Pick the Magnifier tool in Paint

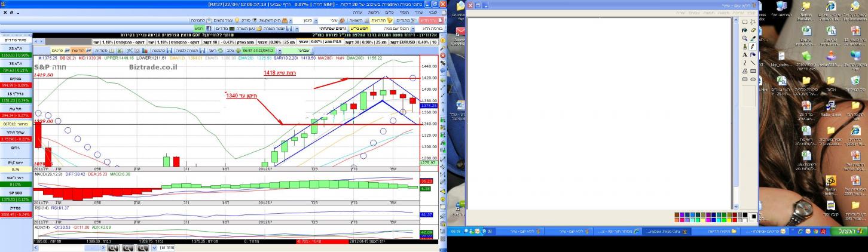[745, 38]
